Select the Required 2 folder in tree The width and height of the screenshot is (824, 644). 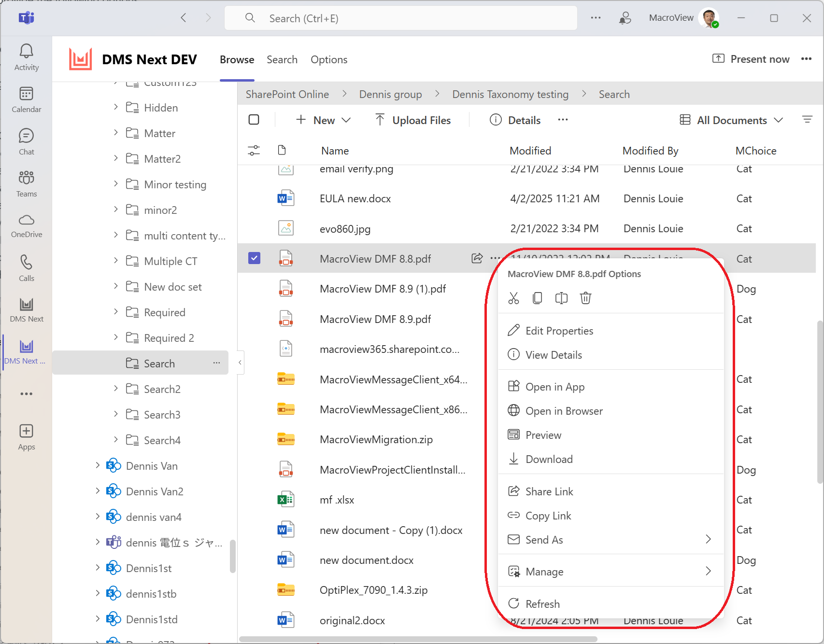click(169, 338)
